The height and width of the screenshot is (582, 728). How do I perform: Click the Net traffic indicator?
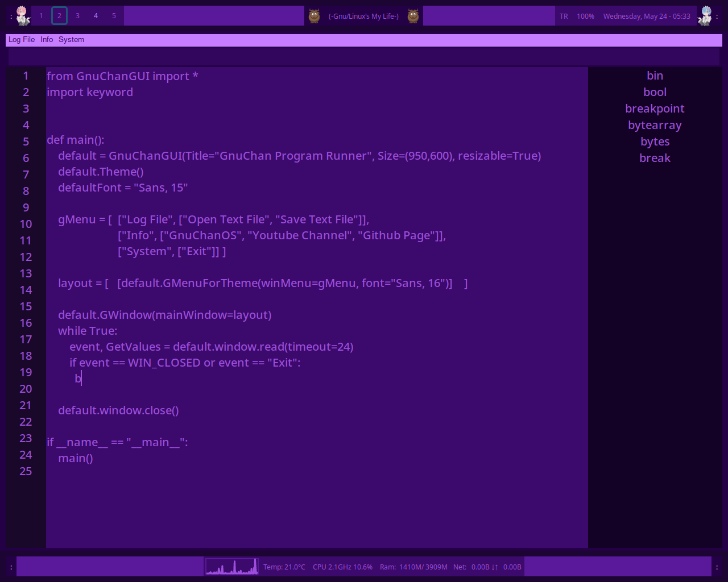tap(486, 567)
